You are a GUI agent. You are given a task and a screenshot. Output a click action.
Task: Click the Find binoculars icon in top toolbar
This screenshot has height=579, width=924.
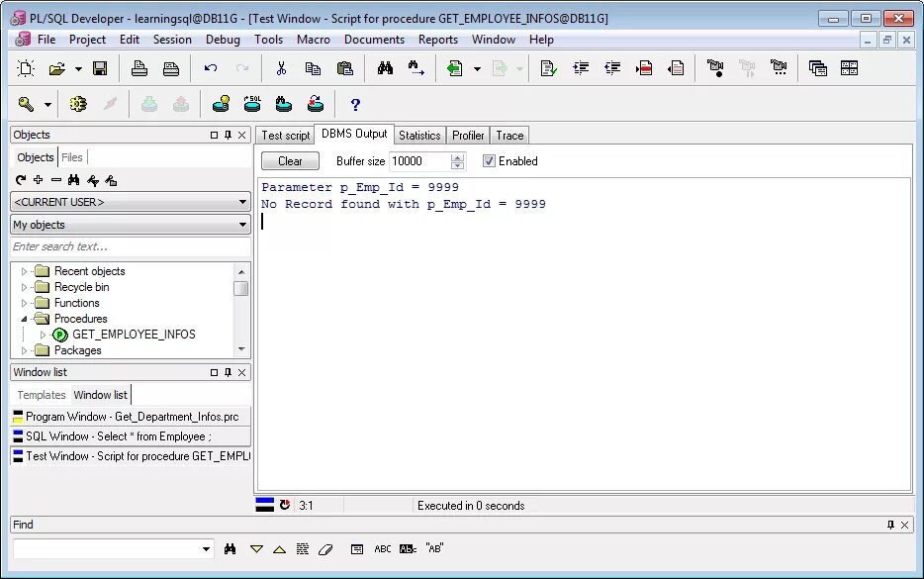pos(385,68)
